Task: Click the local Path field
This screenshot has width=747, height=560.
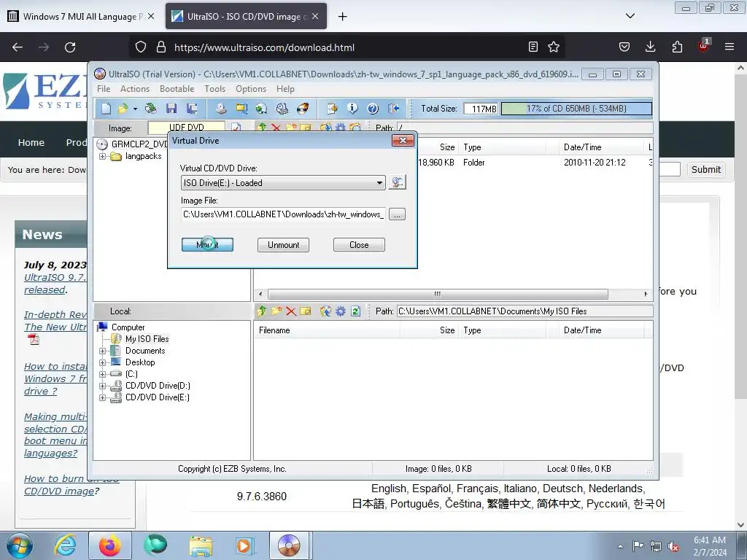Action: pyautogui.click(x=525, y=311)
